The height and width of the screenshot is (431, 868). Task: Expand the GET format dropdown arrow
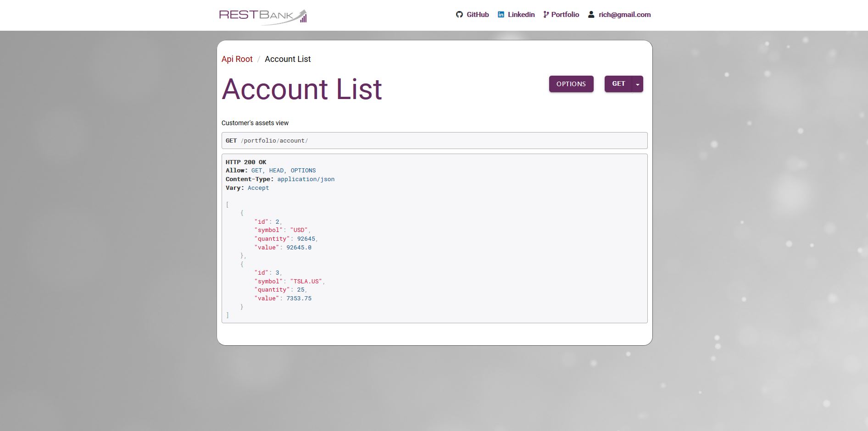pyautogui.click(x=638, y=84)
